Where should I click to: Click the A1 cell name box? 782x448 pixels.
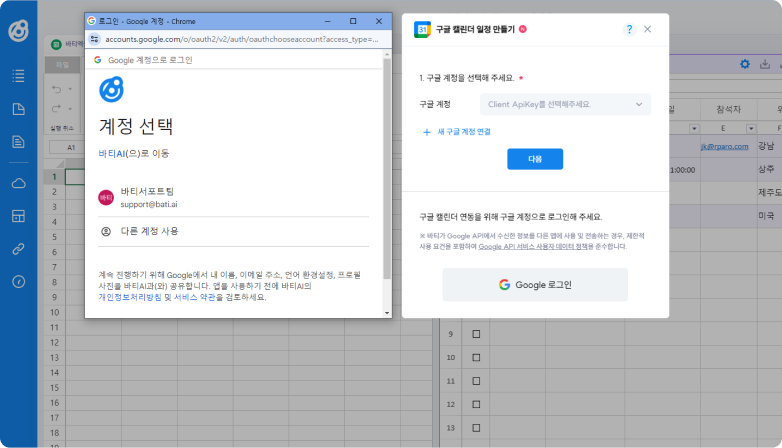point(71,148)
